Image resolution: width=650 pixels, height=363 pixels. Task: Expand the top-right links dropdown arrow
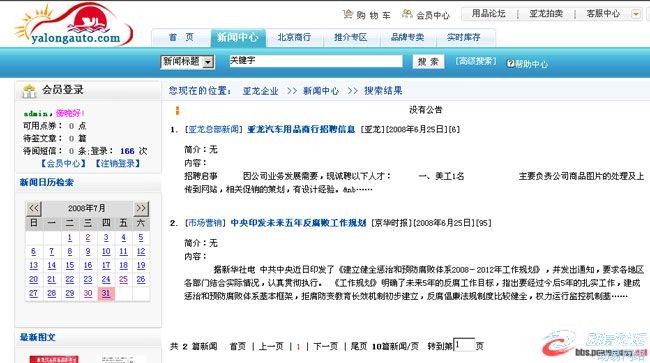point(635,14)
